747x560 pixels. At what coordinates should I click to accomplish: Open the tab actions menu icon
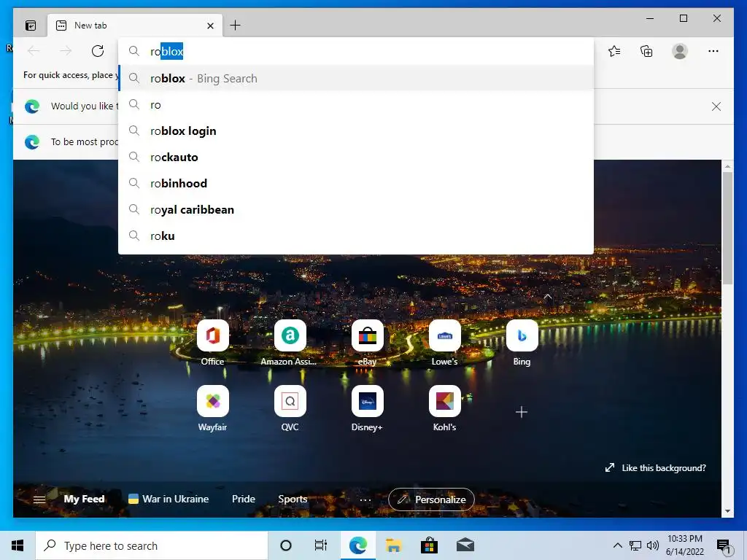31,26
